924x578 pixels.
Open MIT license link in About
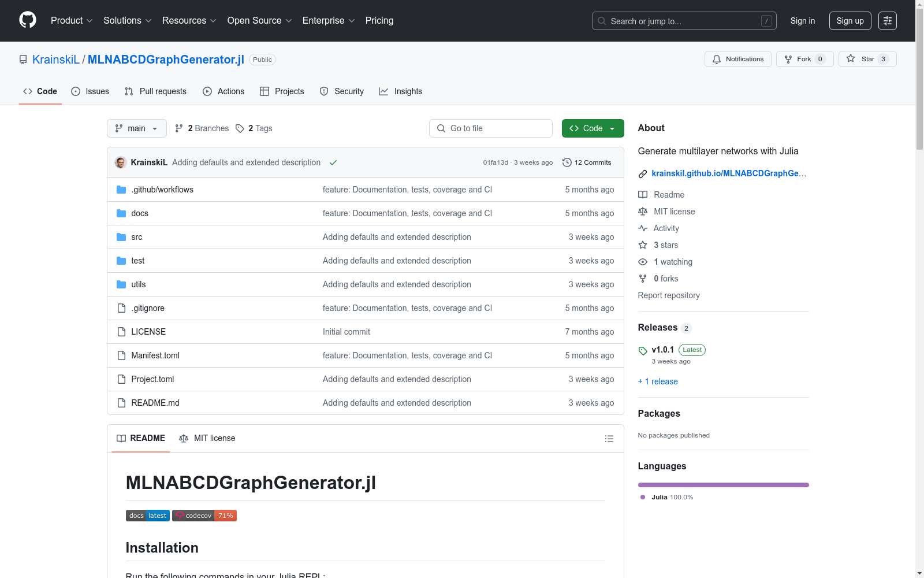pos(667,212)
